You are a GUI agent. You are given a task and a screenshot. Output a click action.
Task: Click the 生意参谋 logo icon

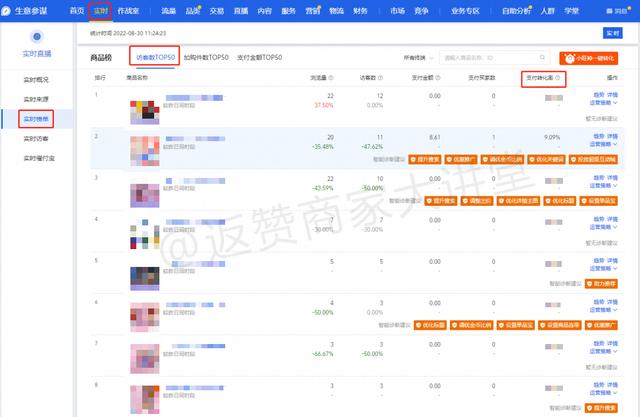tap(8, 10)
